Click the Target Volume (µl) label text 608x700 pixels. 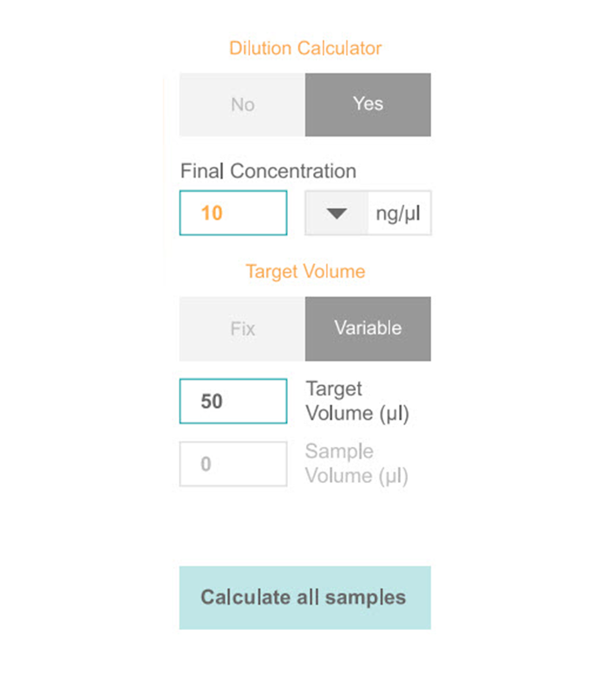(x=357, y=401)
